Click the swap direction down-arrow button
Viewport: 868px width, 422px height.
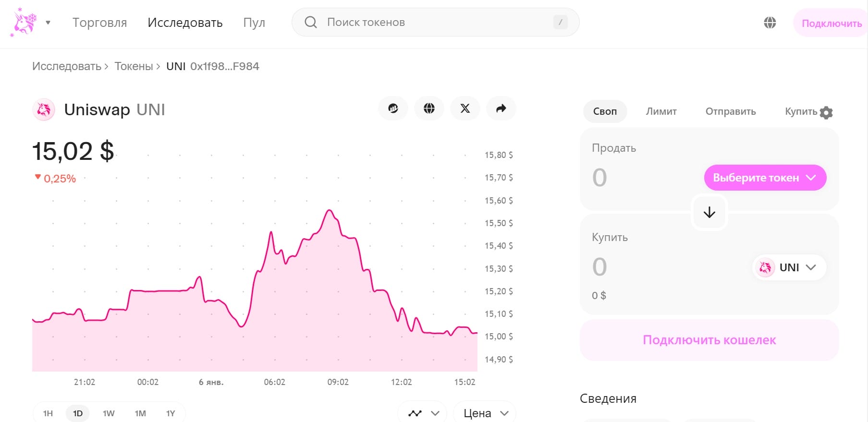pos(709,212)
